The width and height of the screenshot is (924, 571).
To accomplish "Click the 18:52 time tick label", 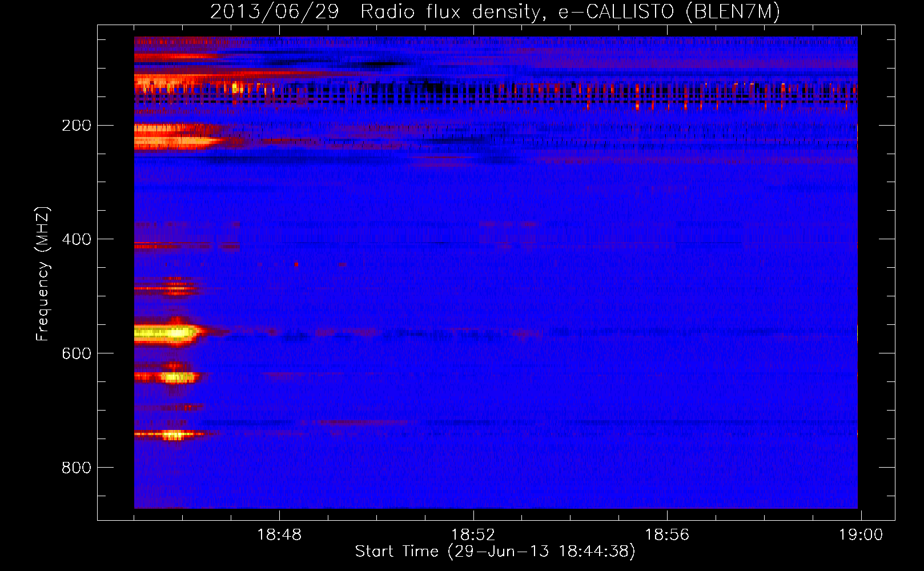I will (473, 535).
